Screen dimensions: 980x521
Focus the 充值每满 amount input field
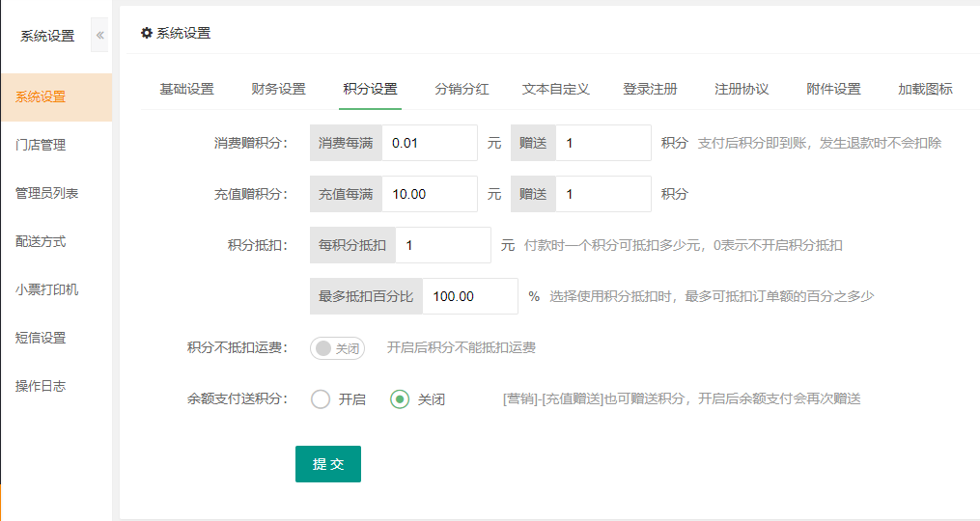(x=429, y=194)
